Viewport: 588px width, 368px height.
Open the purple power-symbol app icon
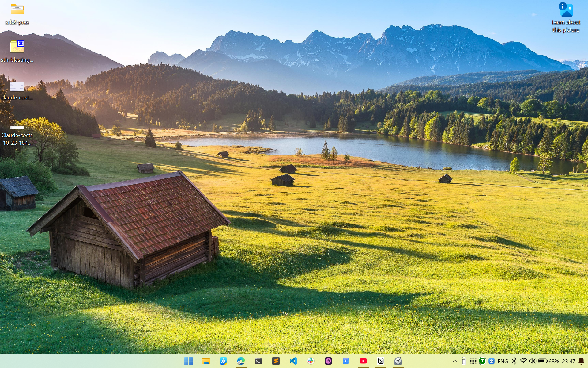(328, 361)
